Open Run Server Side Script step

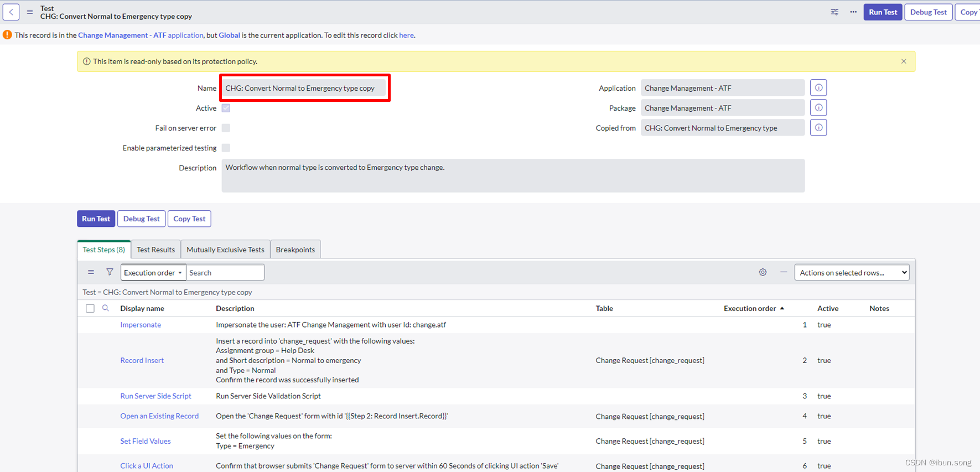155,396
